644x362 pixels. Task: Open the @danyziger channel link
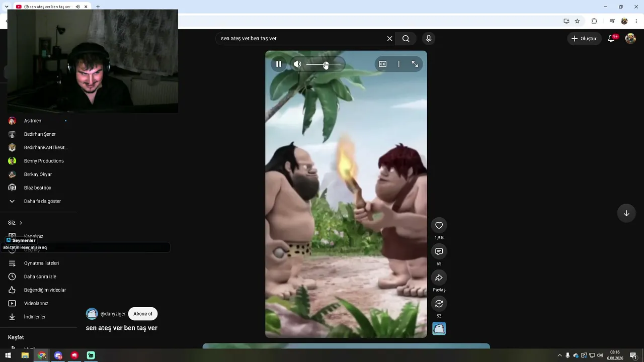(x=113, y=314)
